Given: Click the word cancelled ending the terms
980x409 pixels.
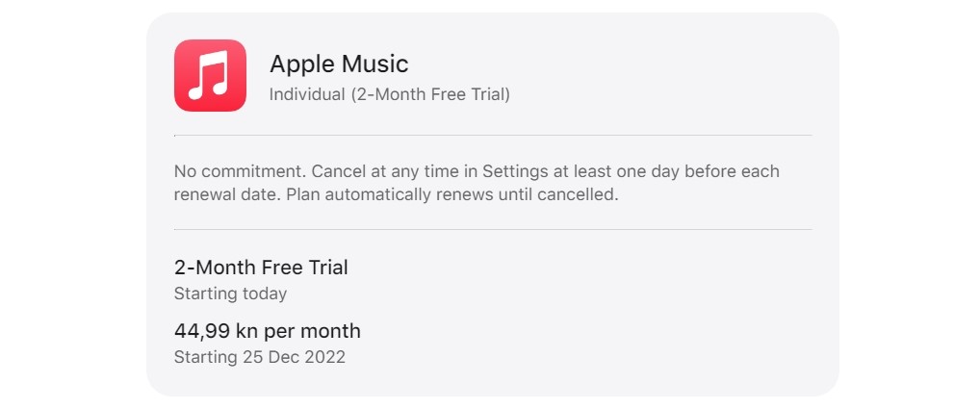Looking at the screenshot, I should (x=580, y=194).
